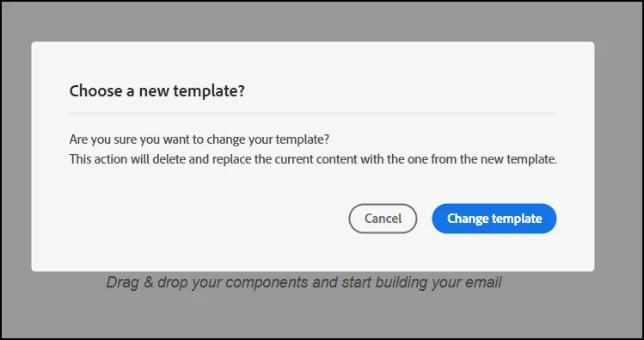The image size is (644, 340).
Task: Click the 'Drag & drop your components' placeholder
Action: click(304, 282)
